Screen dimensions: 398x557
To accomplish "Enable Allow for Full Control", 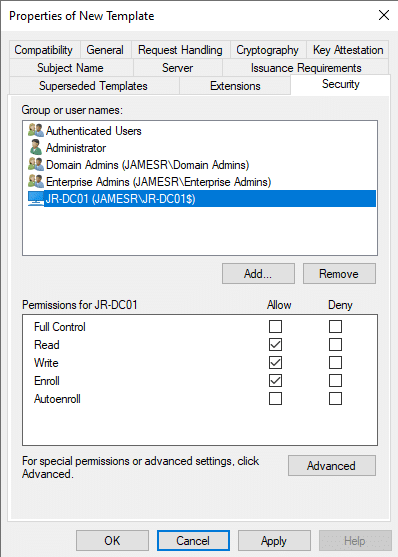I will coord(275,326).
